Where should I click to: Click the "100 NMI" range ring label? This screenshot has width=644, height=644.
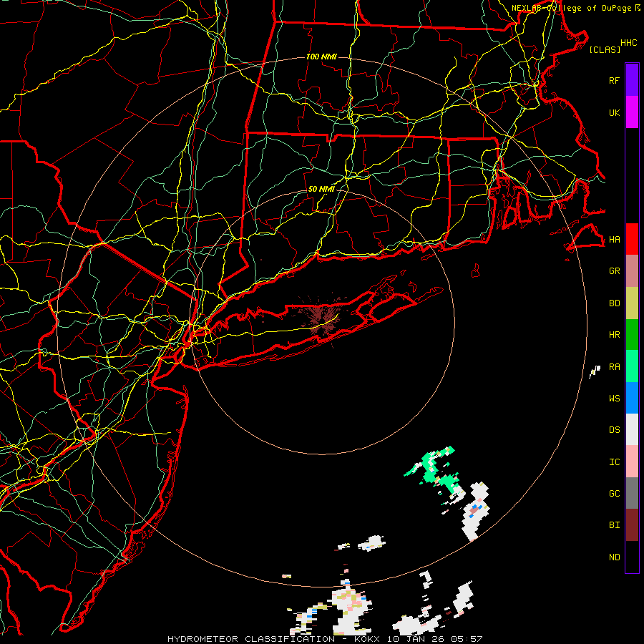[321, 57]
